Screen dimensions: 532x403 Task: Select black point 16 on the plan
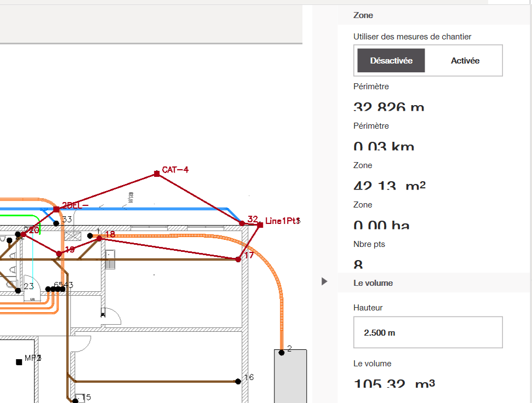[x=238, y=382]
